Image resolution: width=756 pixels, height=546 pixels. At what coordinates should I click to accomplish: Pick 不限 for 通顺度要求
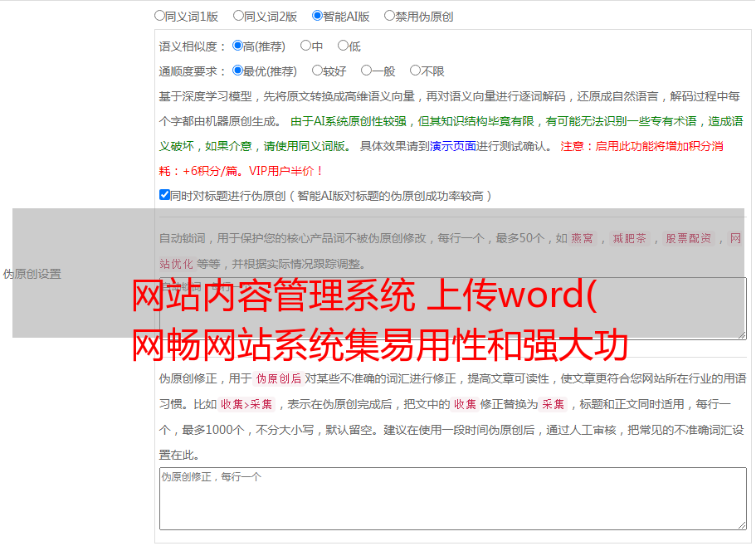(x=415, y=71)
